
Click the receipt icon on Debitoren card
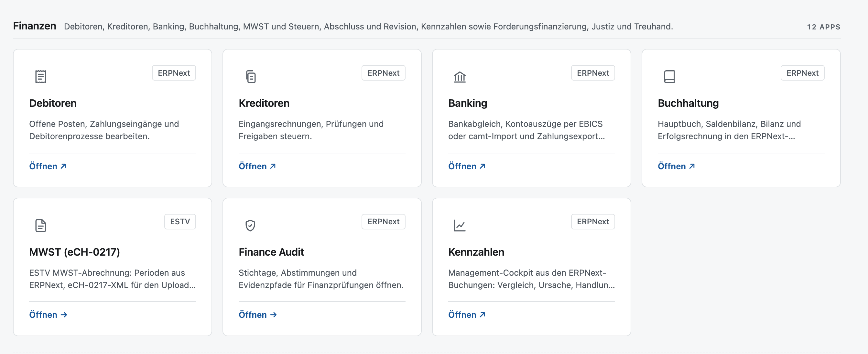point(41,77)
